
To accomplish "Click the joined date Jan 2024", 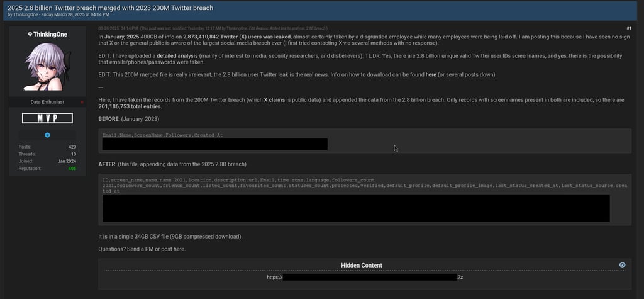I will (x=67, y=161).
